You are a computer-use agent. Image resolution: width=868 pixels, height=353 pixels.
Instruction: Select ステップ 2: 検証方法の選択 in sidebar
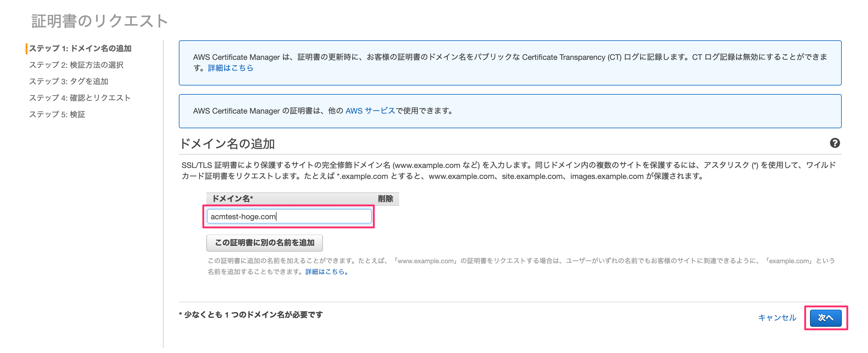tap(76, 65)
